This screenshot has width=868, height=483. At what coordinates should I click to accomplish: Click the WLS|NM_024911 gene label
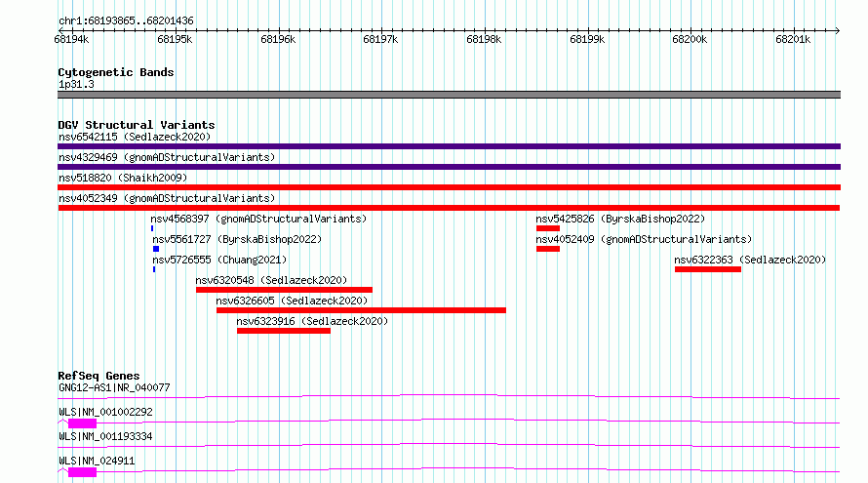[x=97, y=461]
